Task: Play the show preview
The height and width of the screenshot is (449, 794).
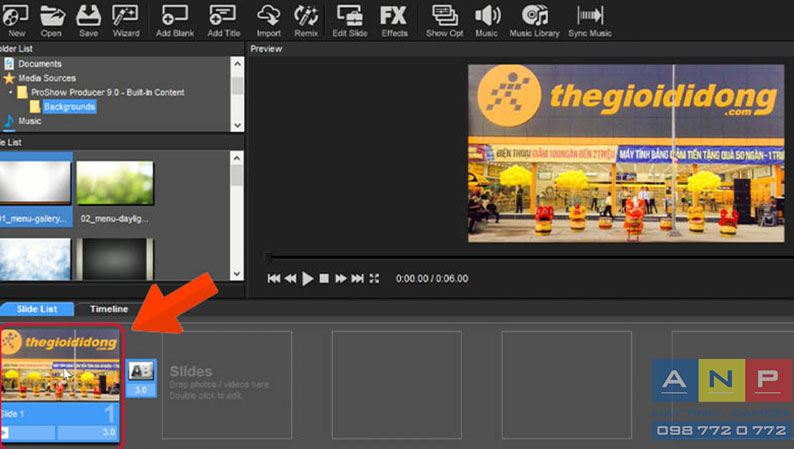Action: (x=307, y=278)
